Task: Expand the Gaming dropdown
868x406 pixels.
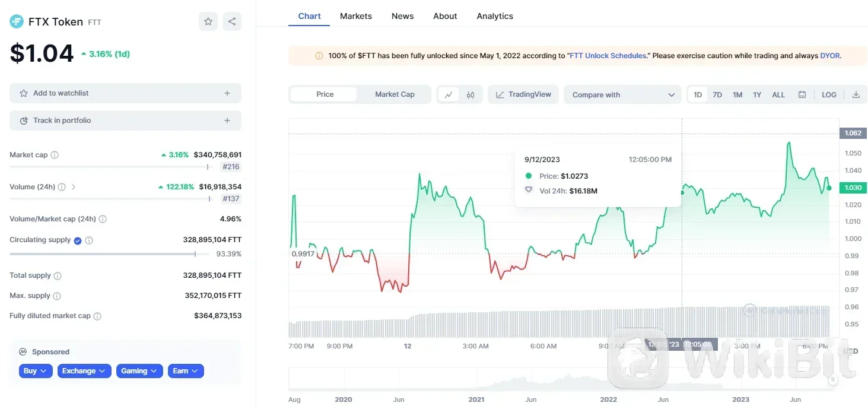Action: (x=139, y=371)
